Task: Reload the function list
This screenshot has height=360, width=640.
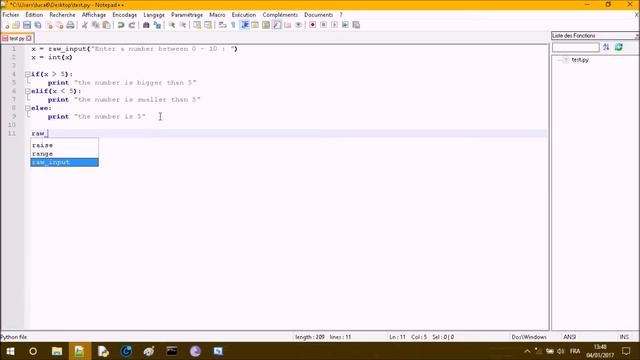Action: pyautogui.click(x=619, y=47)
